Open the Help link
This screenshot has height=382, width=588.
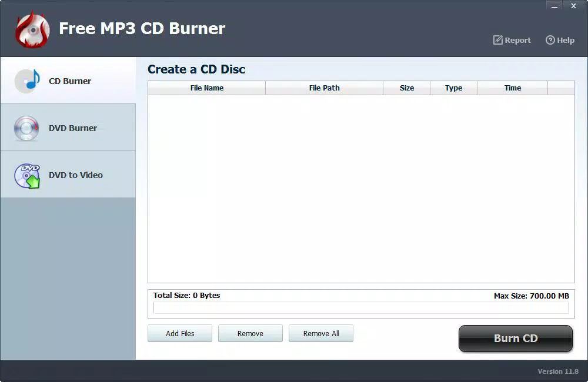pyautogui.click(x=560, y=40)
